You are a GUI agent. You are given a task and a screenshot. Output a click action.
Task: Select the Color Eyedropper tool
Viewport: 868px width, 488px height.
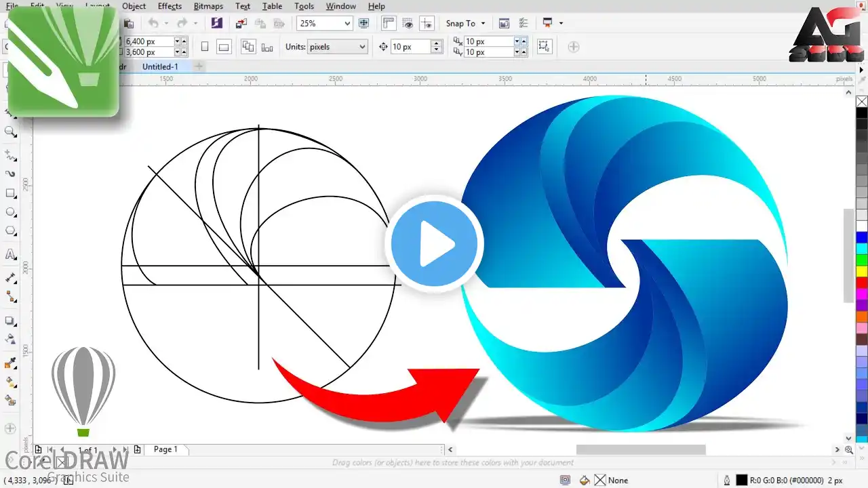click(10, 363)
